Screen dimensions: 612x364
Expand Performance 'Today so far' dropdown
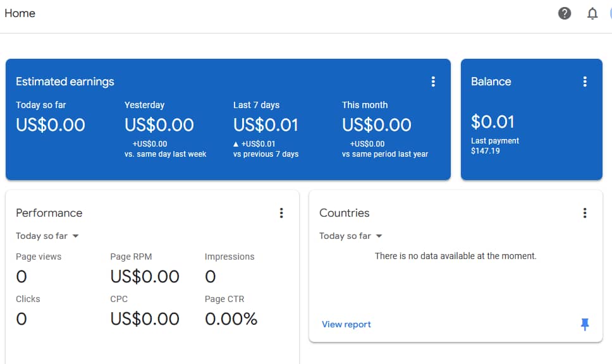click(47, 236)
